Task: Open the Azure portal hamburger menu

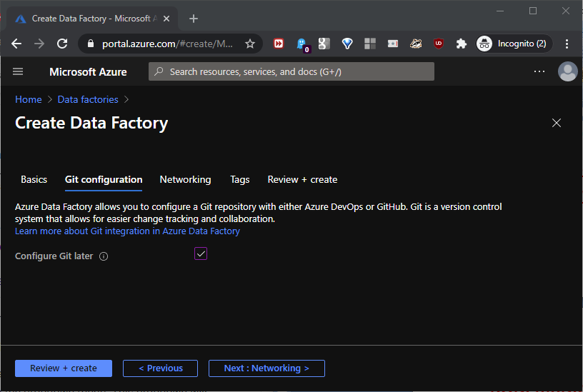Action: coord(19,71)
